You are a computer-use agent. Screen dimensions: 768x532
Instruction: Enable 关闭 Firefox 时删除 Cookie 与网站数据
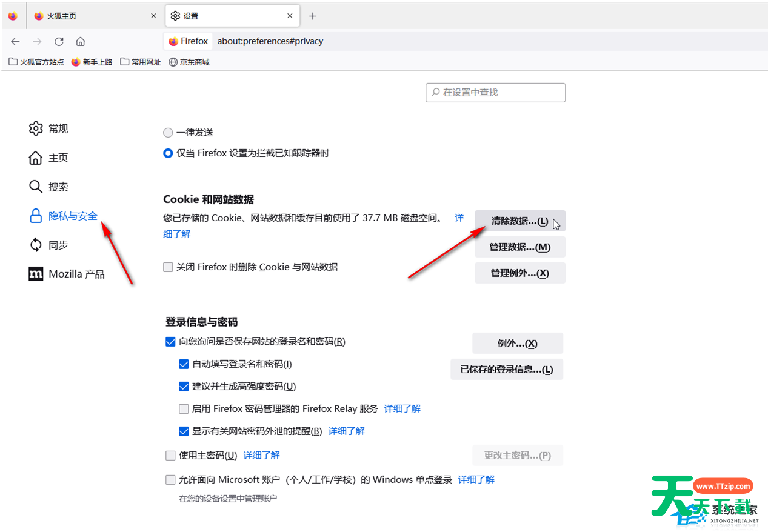click(168, 267)
